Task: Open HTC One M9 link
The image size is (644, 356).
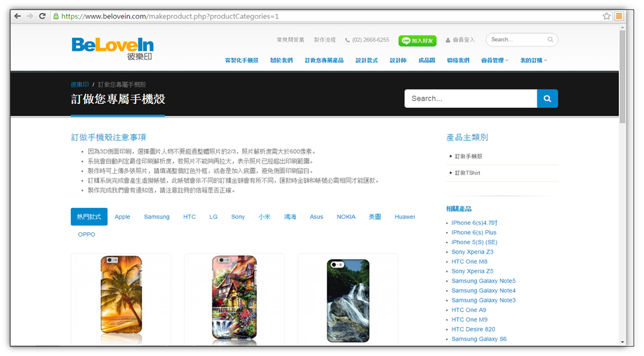Action: pyautogui.click(x=470, y=319)
